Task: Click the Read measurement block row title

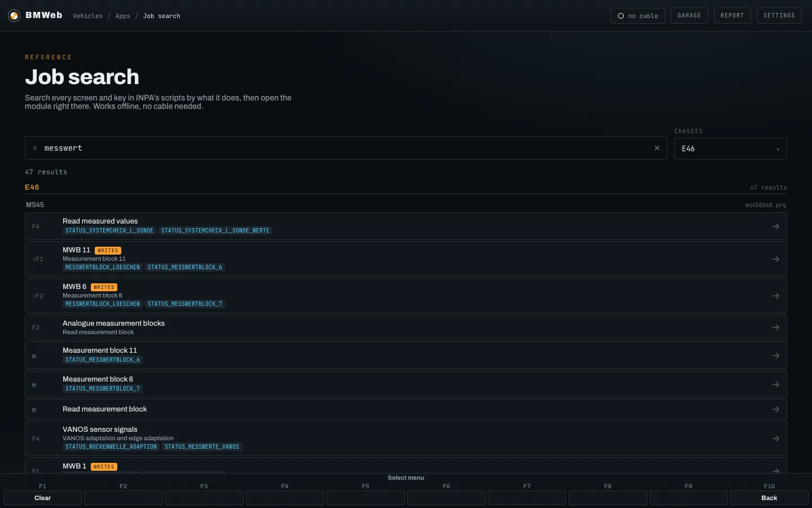Action: pos(104,409)
